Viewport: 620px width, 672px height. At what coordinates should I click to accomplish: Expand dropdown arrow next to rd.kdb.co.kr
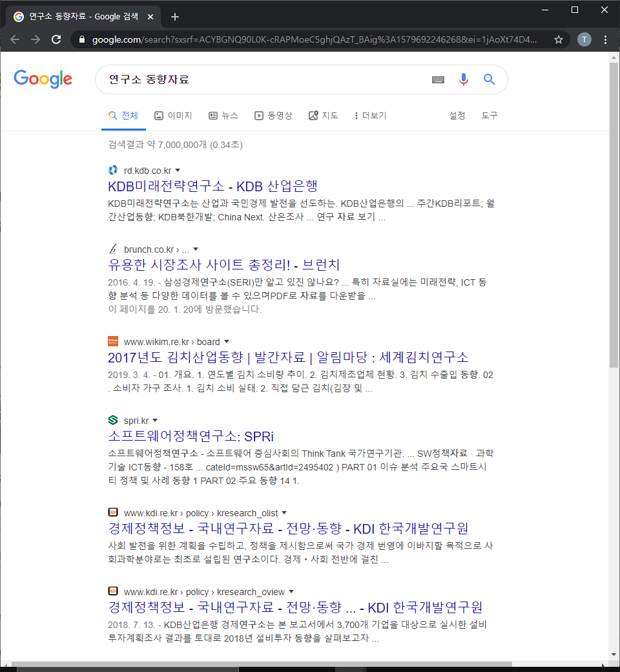(x=178, y=171)
